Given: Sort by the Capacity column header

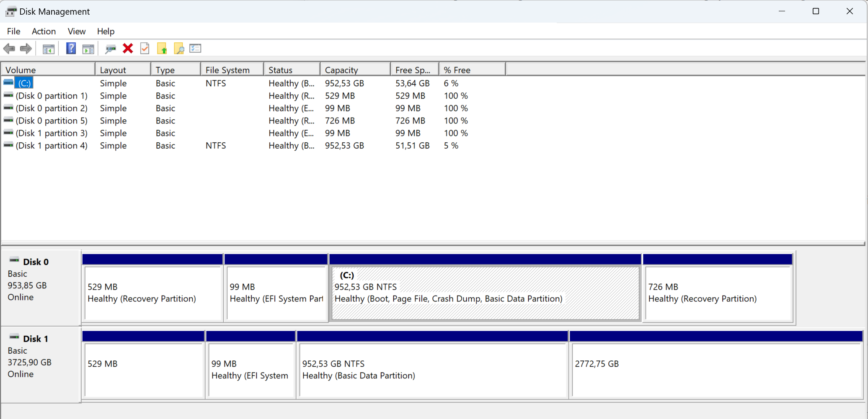Looking at the screenshot, I should [x=355, y=70].
